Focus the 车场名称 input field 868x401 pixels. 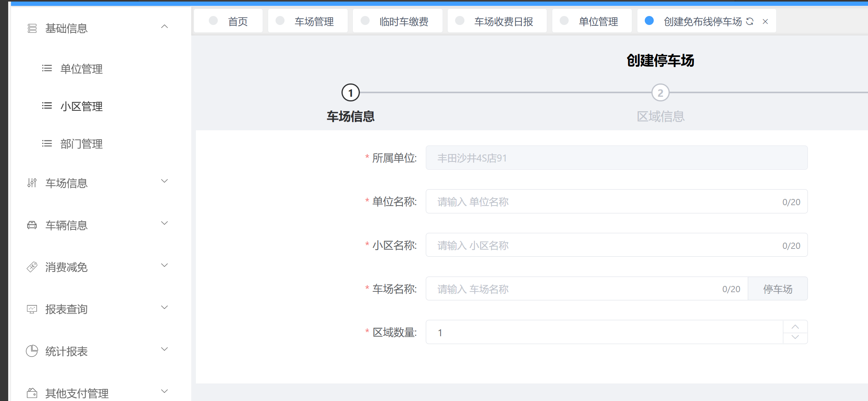587,289
